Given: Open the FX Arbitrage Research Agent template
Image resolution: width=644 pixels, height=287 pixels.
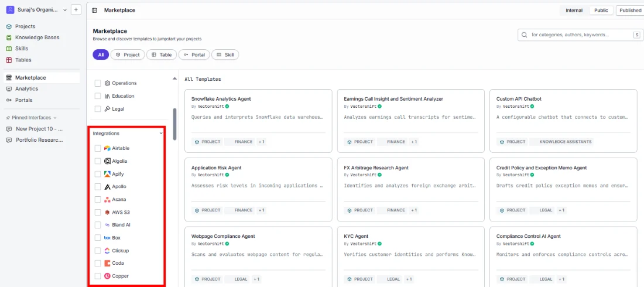Looking at the screenshot, I should pos(411,190).
